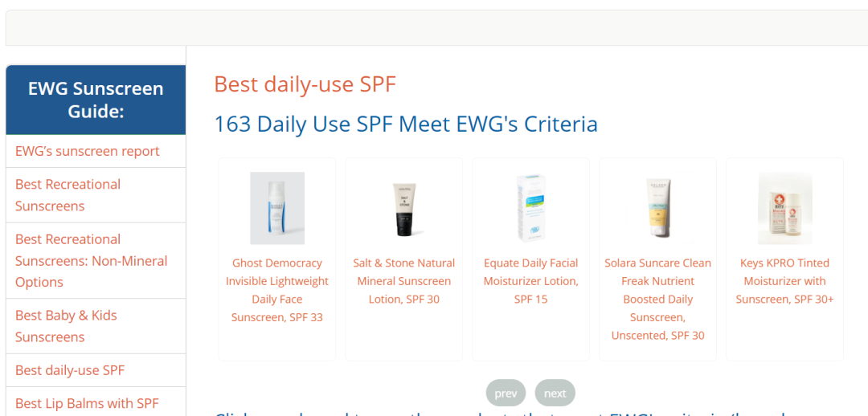Open Keys KPRO Tinted Moisturizer image
This screenshot has width=868, height=416.
coord(785,208)
